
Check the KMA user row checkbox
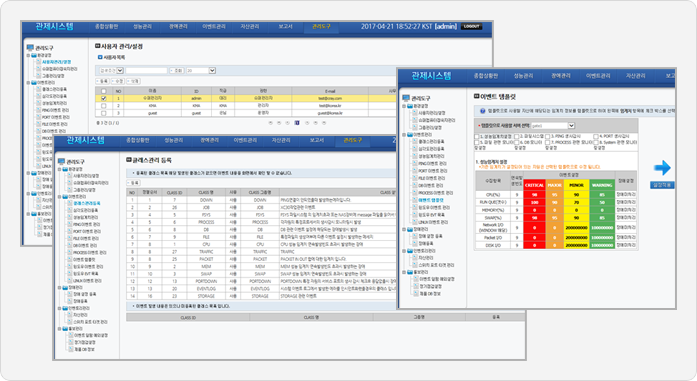(x=104, y=106)
